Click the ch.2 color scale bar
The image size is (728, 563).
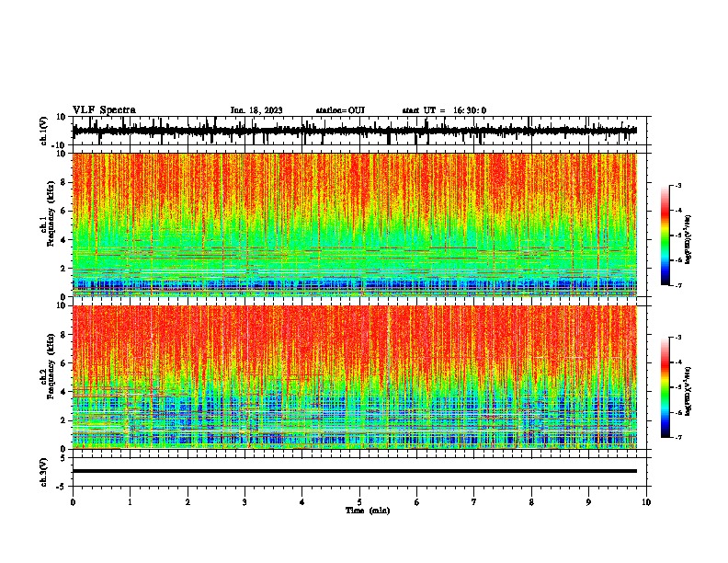[665, 387]
